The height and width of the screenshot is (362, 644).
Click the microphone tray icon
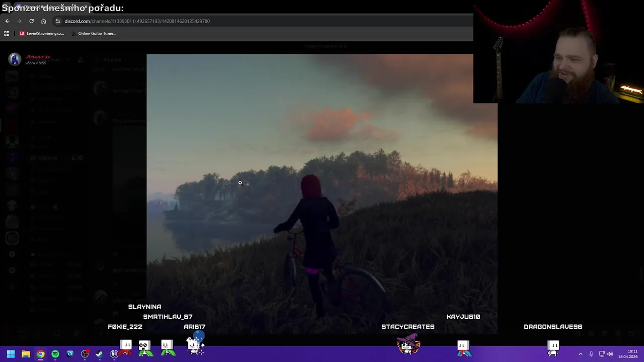pos(591,354)
